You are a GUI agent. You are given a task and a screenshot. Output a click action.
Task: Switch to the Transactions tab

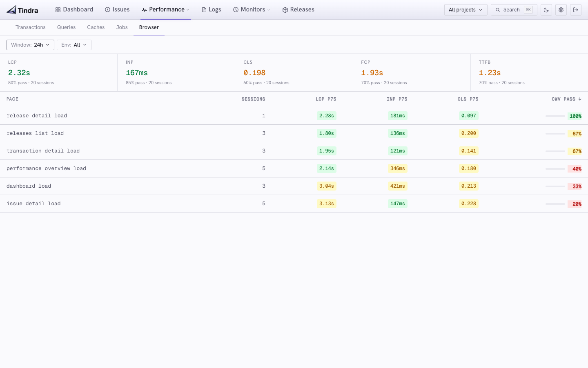point(31,27)
